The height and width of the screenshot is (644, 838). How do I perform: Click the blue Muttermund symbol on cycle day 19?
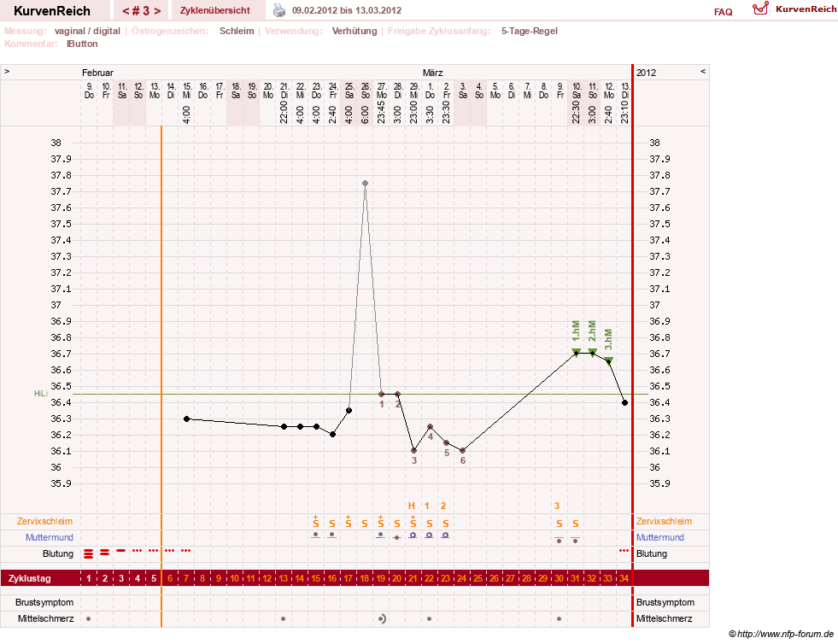tap(380, 535)
